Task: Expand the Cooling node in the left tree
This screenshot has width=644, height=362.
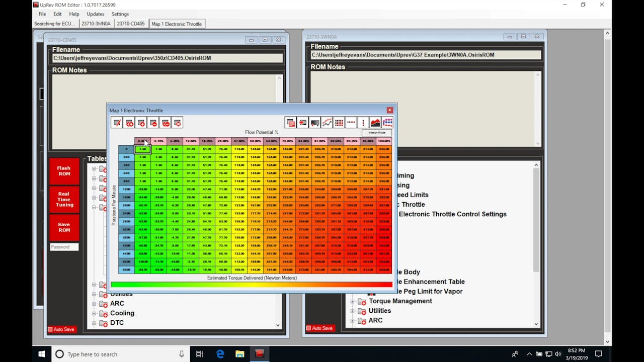Action: [x=94, y=313]
